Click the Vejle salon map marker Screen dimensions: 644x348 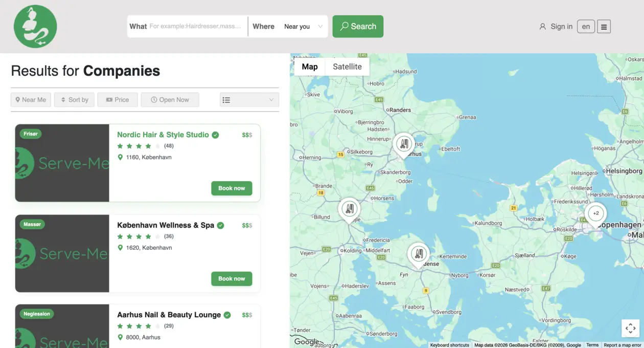coord(349,210)
